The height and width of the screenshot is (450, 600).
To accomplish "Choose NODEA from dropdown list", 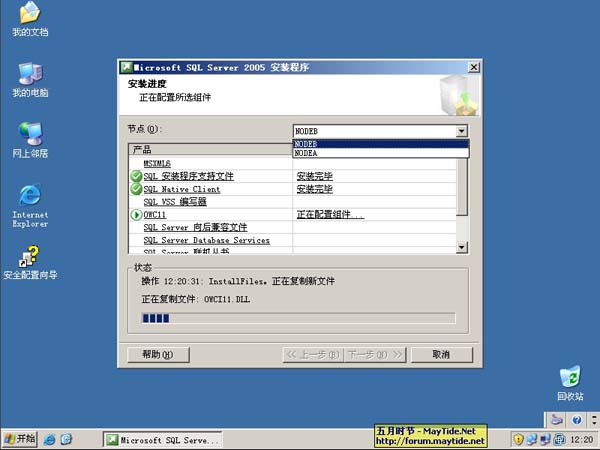I will coord(380,153).
